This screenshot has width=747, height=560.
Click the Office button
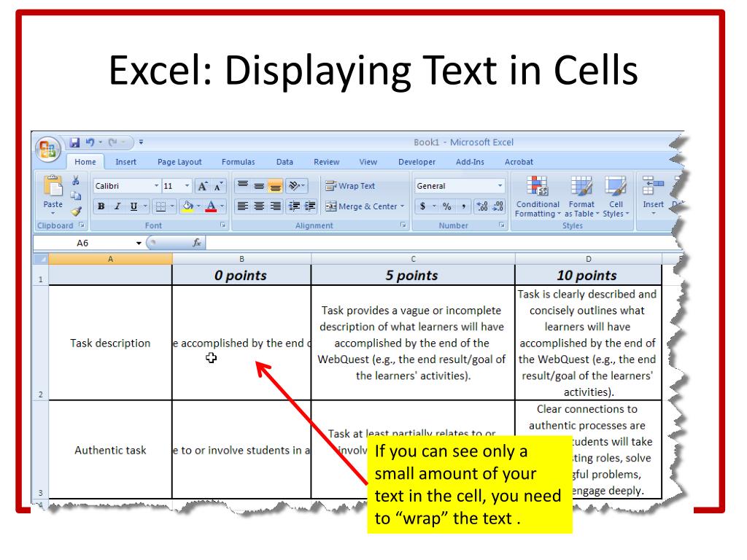coord(49,148)
